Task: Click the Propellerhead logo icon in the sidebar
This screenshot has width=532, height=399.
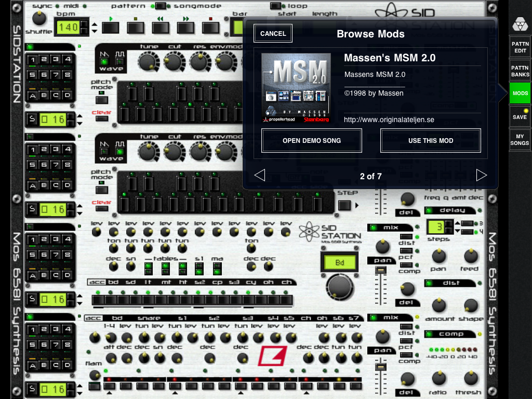Action: coord(520,24)
